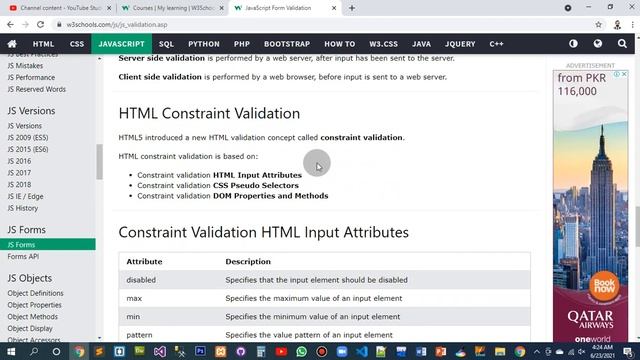Open the Chrome profile avatar
Viewport: 640px width, 360px height.
(x=617, y=24)
